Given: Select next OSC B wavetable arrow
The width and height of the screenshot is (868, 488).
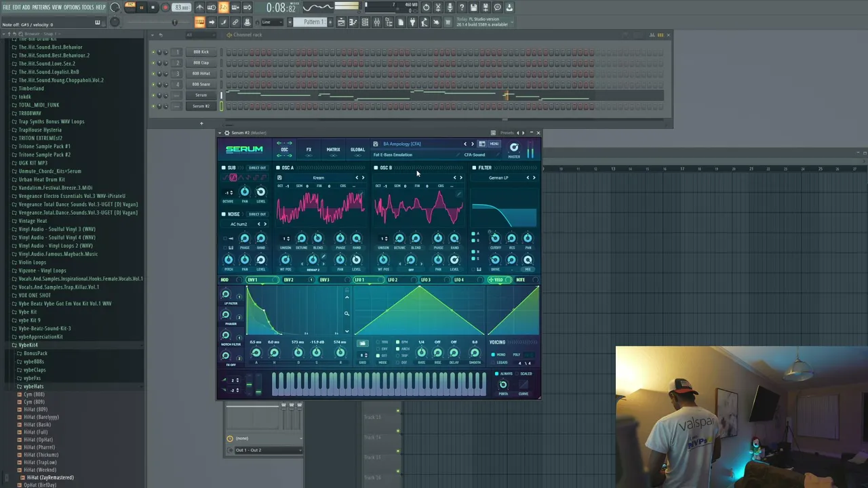Looking at the screenshot, I should [461, 178].
